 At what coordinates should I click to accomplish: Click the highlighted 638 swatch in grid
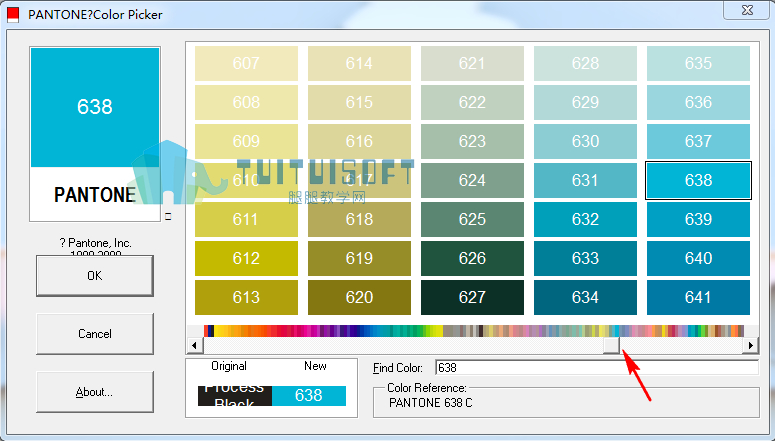(698, 180)
